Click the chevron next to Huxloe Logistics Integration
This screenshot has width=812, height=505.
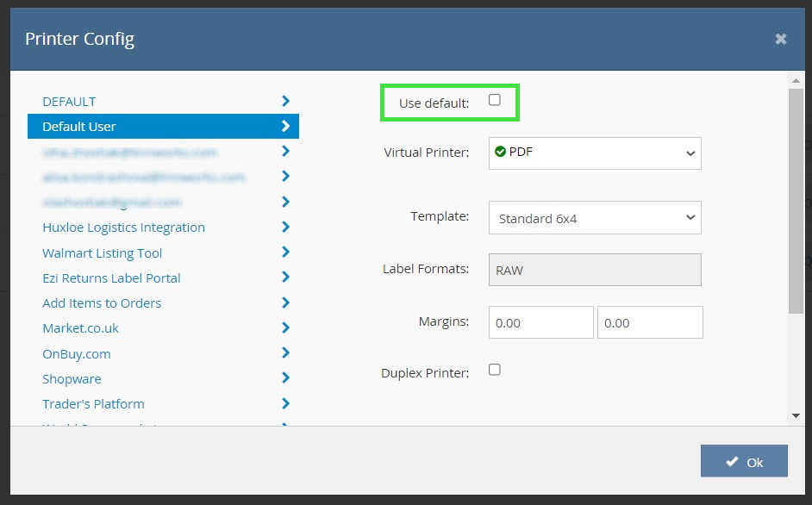(x=285, y=228)
